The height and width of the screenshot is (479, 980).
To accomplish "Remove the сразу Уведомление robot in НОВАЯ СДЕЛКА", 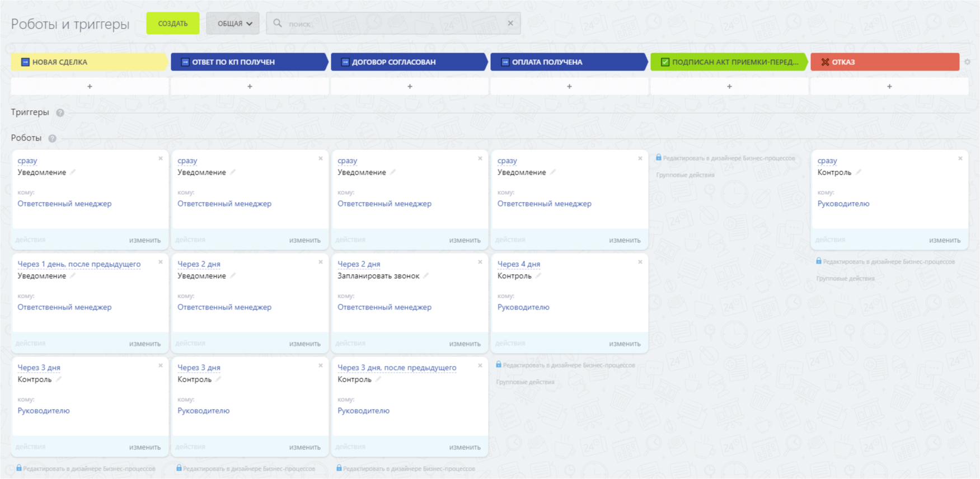I will [x=161, y=158].
